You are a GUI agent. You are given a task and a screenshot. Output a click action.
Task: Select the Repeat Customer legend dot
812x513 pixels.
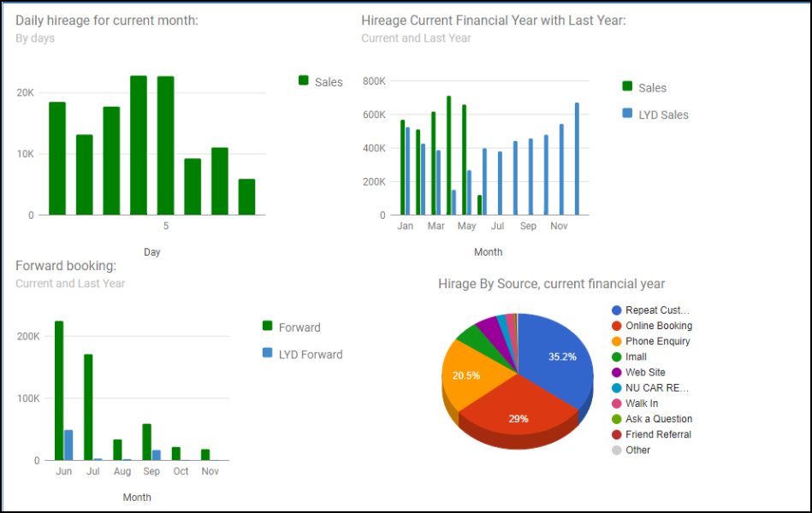point(616,310)
